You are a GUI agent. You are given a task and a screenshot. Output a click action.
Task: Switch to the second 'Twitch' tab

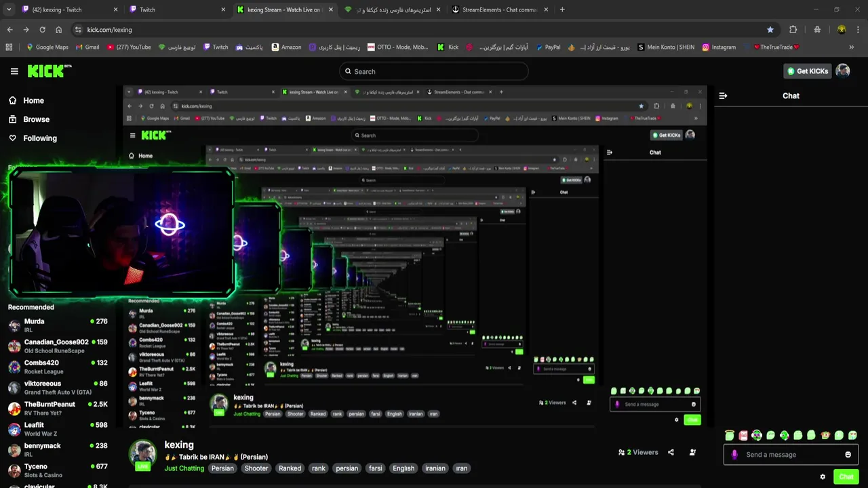pos(177,9)
